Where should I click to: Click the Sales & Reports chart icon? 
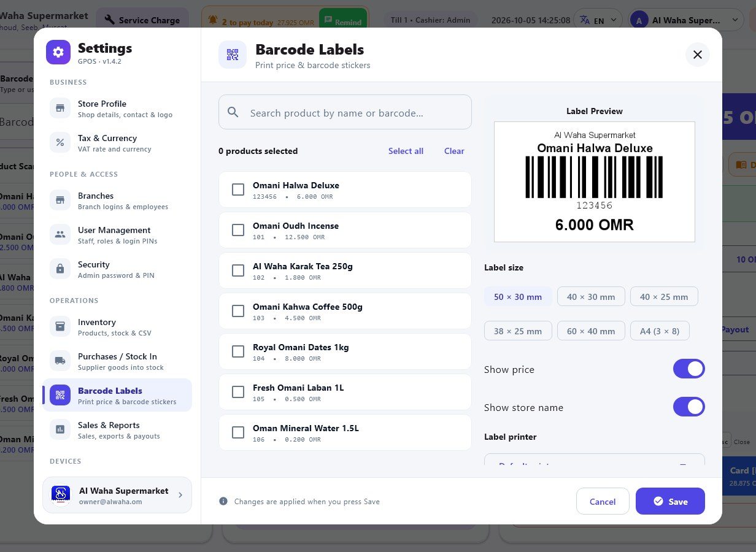pos(60,429)
